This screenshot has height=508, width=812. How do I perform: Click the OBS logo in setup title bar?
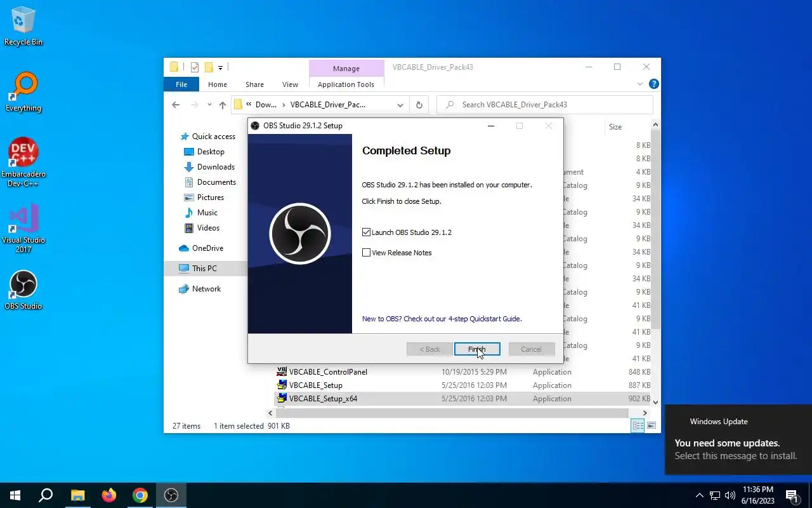pos(255,126)
